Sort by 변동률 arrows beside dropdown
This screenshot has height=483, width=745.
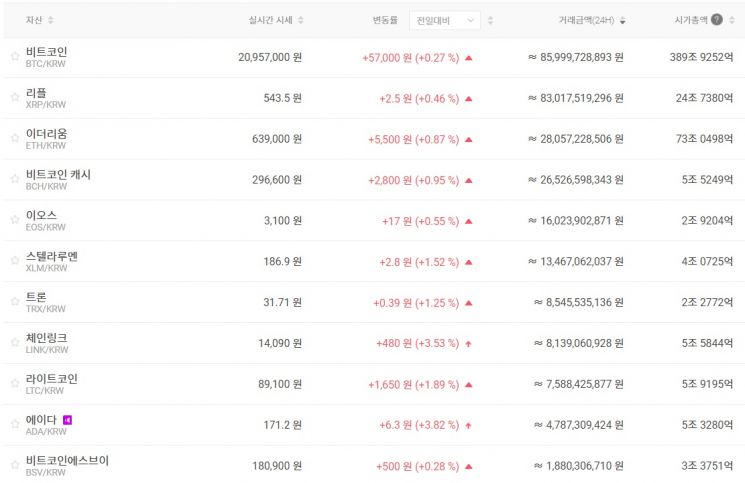(x=491, y=20)
